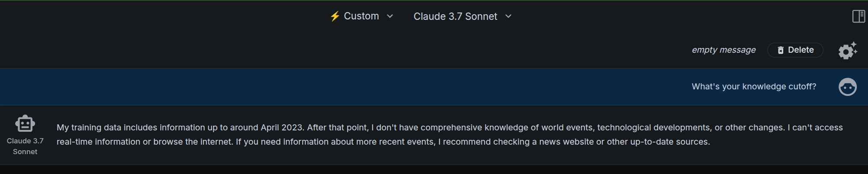Click the blue user message row
Image resolution: width=868 pixels, height=174 pixels.
click(x=434, y=87)
